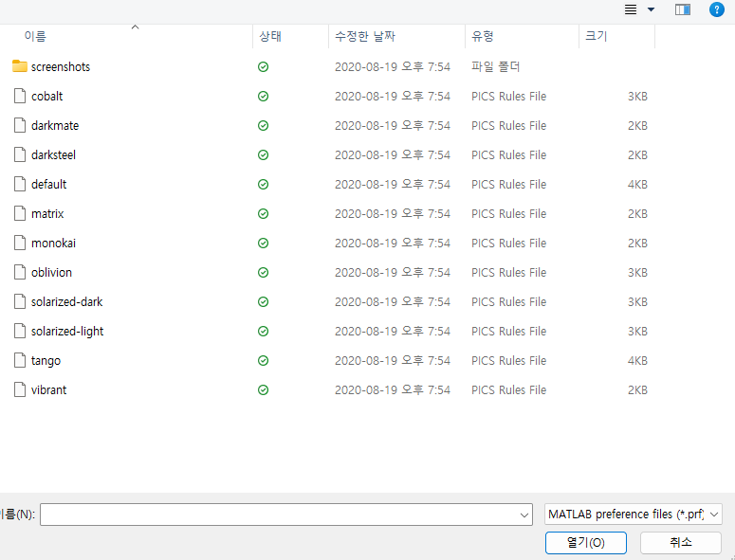
Task: Select the file named solarized-light
Action: [67, 331]
